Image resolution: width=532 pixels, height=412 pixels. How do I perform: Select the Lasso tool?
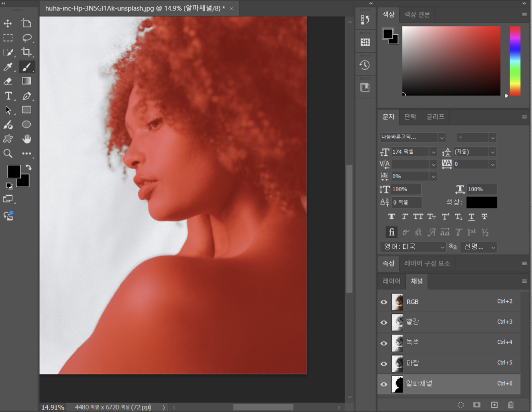(x=26, y=38)
